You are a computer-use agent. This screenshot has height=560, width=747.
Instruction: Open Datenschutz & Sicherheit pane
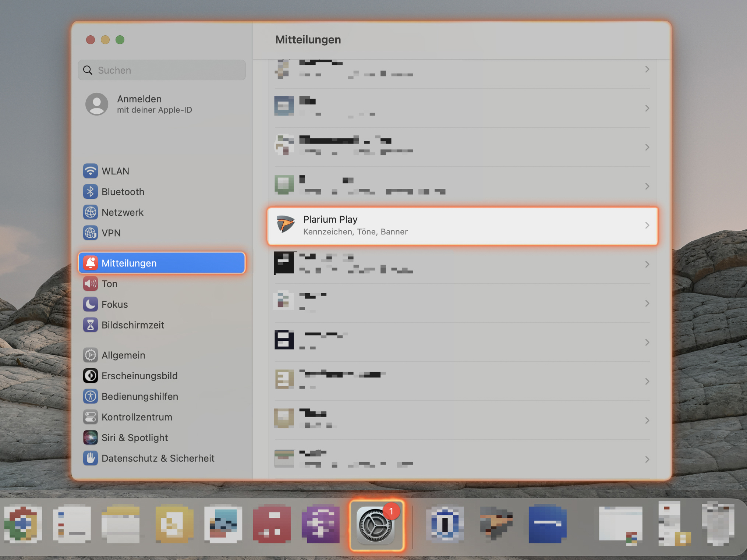click(x=162, y=458)
